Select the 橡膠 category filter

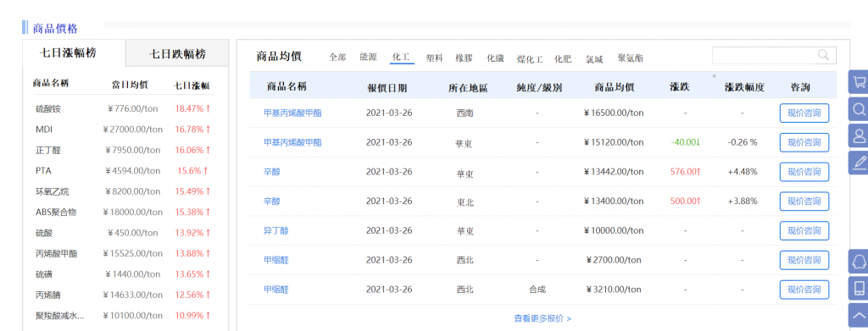click(x=465, y=58)
